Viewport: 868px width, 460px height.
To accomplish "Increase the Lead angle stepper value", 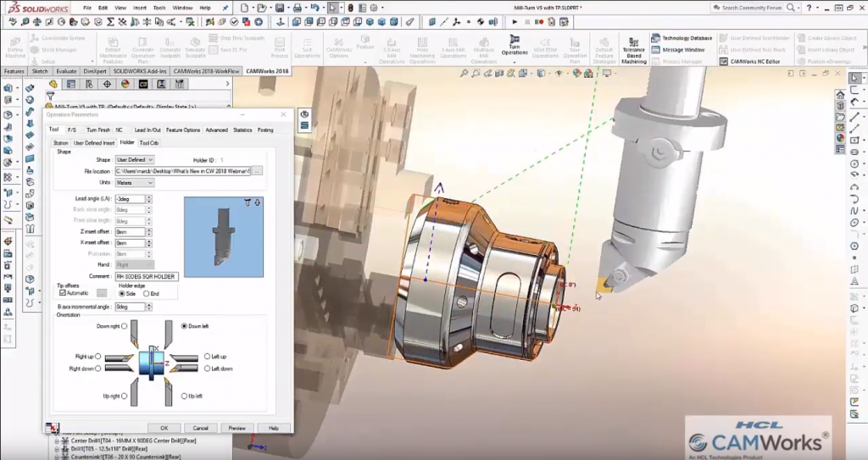I will (x=149, y=197).
